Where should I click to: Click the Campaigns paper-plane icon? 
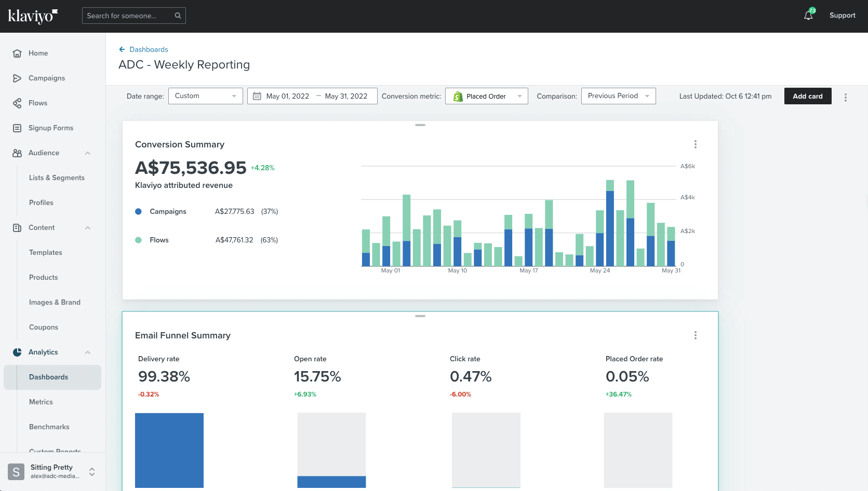[17, 78]
